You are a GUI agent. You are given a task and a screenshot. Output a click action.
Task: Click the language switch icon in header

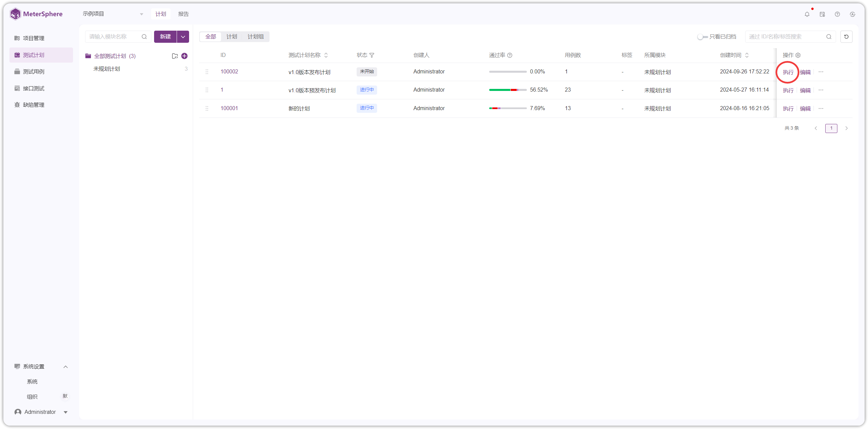tap(853, 14)
